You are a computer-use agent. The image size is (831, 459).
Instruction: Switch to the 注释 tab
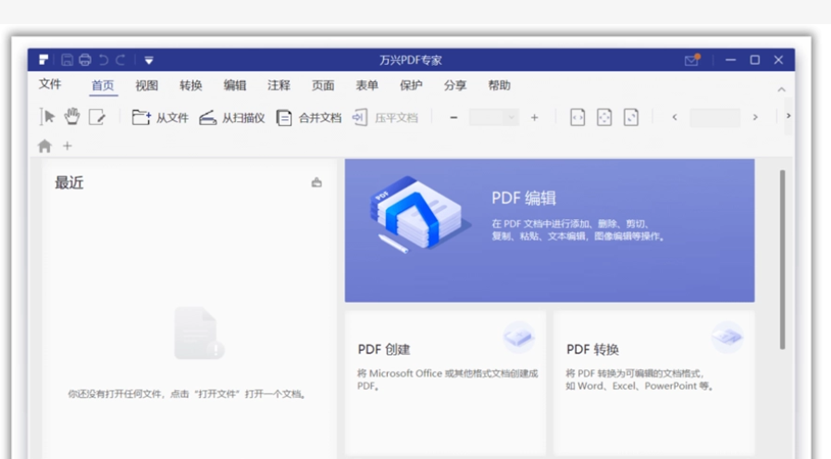pos(279,85)
